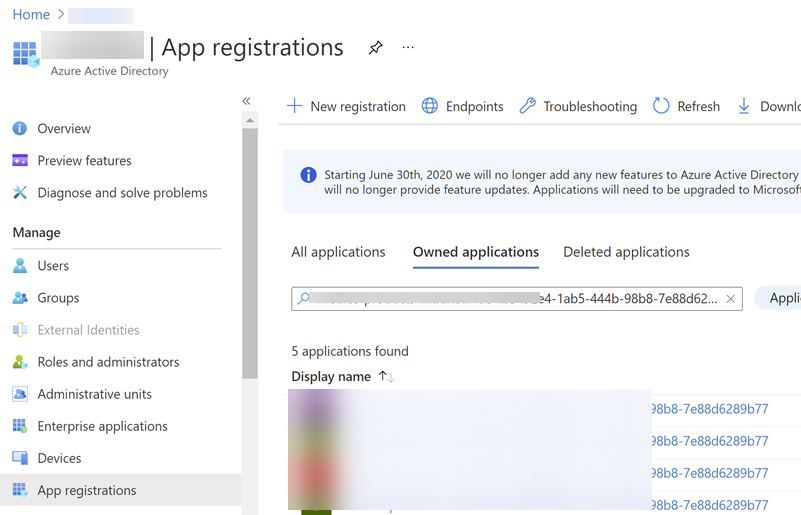Open Preview features
The image size is (801, 515).
84,161
